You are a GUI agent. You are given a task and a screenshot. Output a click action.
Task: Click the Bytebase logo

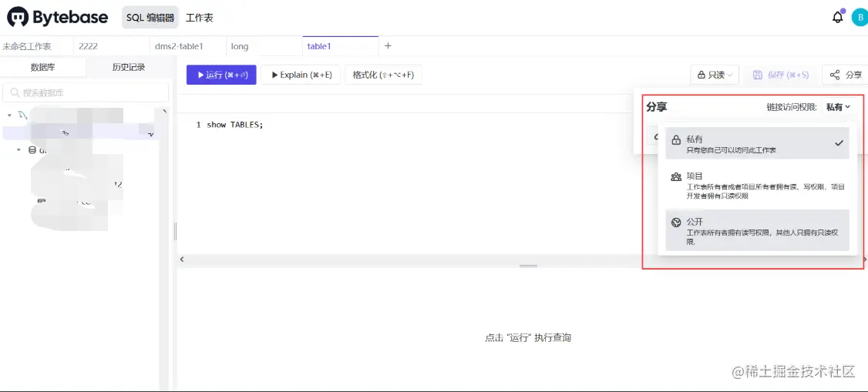pyautogui.click(x=58, y=17)
